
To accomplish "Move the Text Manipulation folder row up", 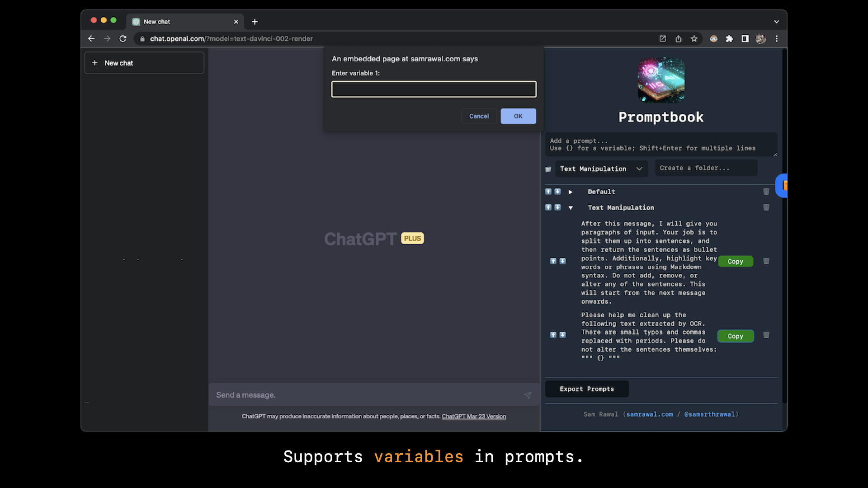I will (548, 207).
